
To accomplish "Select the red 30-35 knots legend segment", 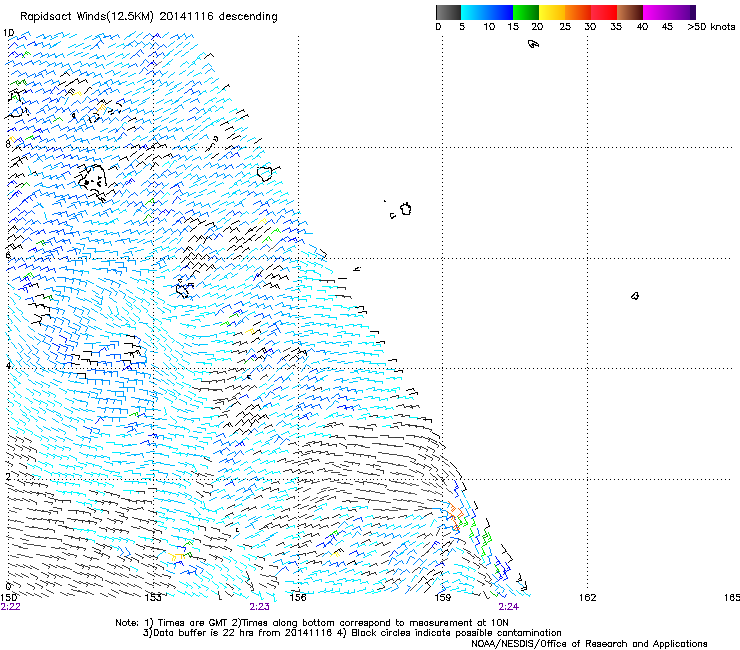I will click(x=604, y=12).
